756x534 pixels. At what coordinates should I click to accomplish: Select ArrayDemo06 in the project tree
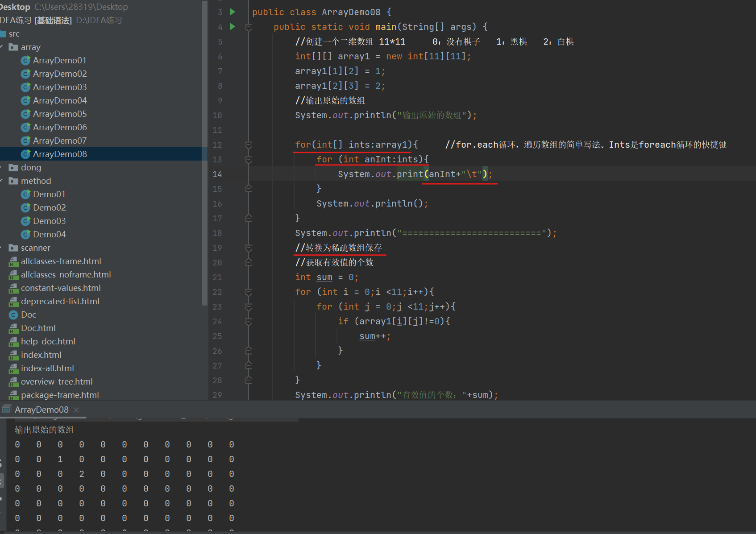tap(60, 128)
